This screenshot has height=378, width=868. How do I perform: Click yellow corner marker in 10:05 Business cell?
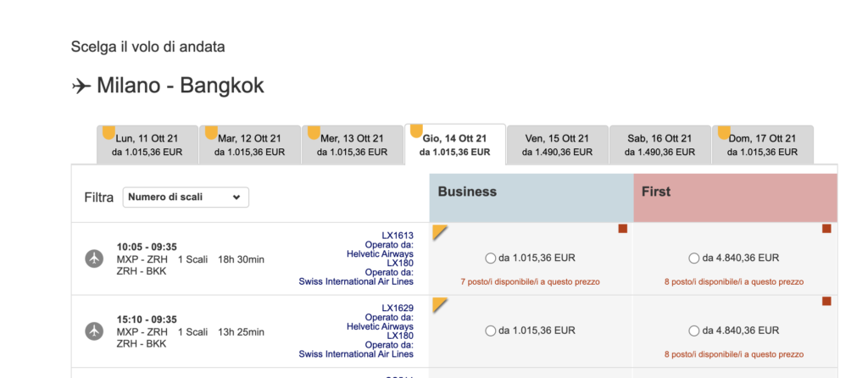click(438, 231)
